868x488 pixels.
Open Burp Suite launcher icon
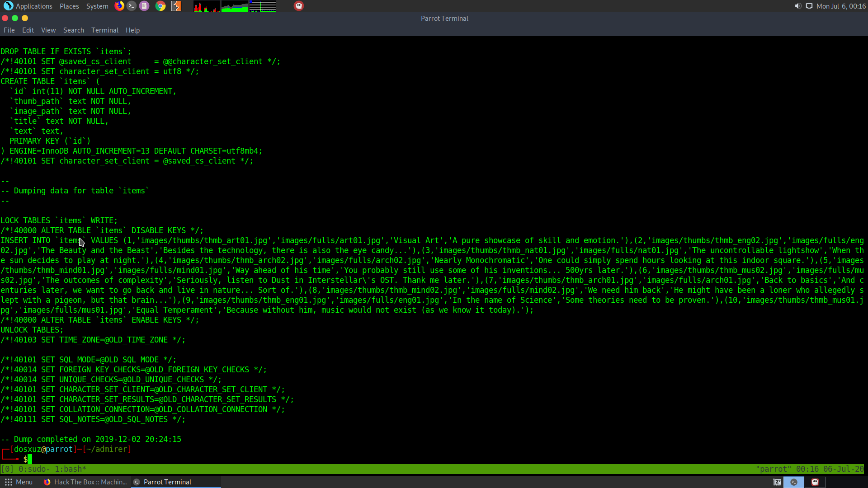(x=176, y=6)
